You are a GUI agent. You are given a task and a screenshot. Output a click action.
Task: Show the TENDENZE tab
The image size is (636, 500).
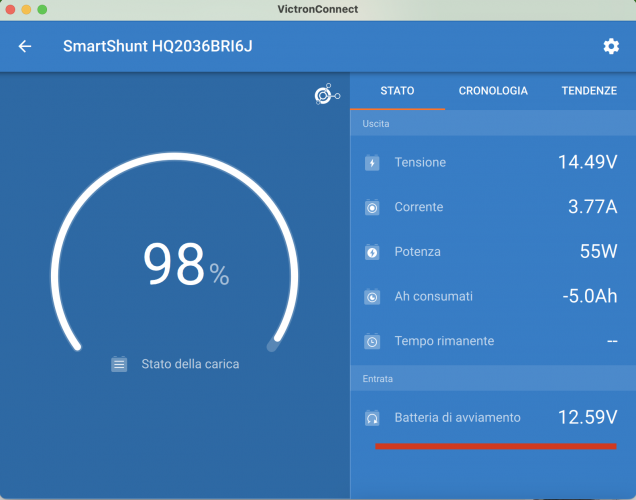(x=589, y=90)
